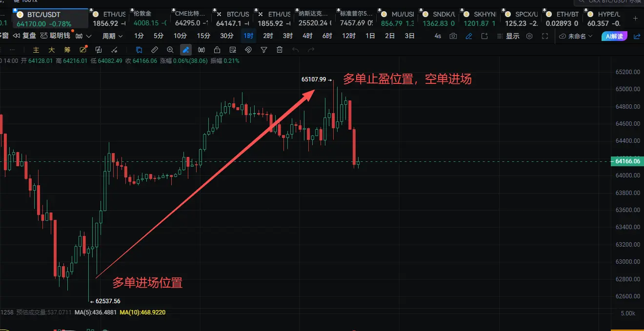The height and width of the screenshot is (331, 644).
Task: Switch to the 1日 timeframe
Action: [x=370, y=36]
